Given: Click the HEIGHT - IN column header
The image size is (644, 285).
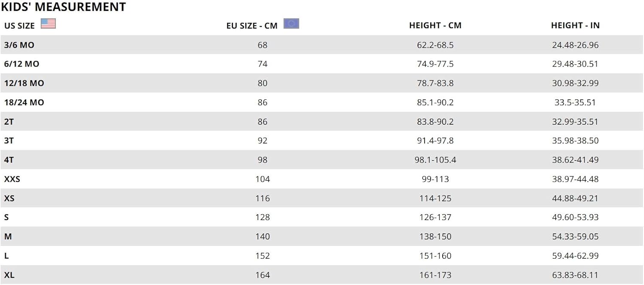Looking at the screenshot, I should pos(575,25).
